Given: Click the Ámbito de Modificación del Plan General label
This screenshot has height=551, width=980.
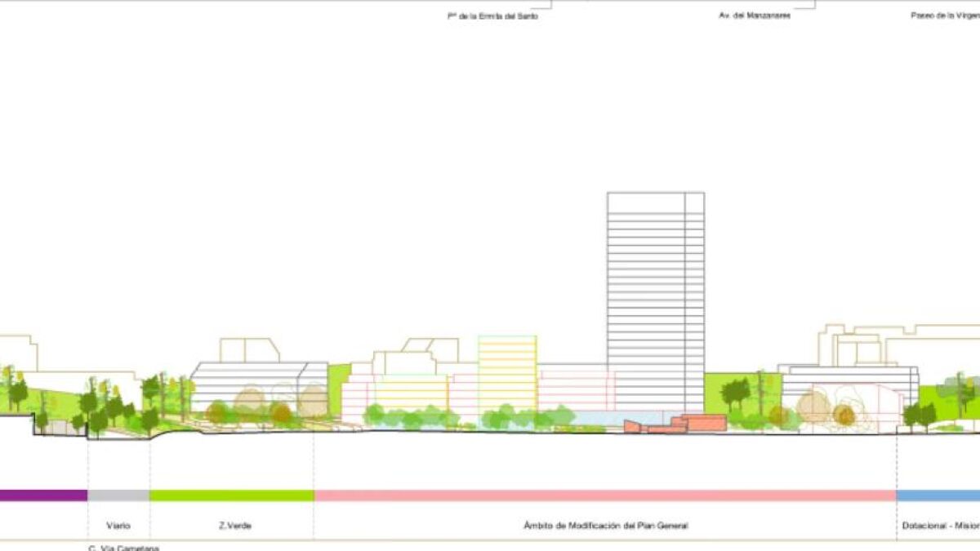Looking at the screenshot, I should [x=605, y=527].
